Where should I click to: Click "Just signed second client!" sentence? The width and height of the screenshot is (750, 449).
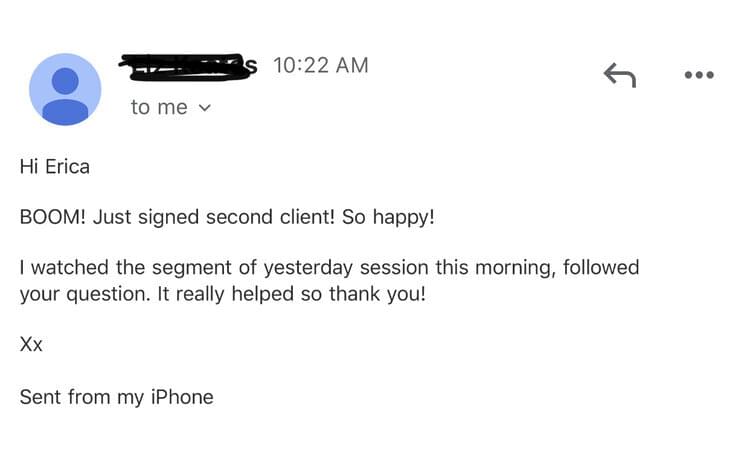(214, 218)
